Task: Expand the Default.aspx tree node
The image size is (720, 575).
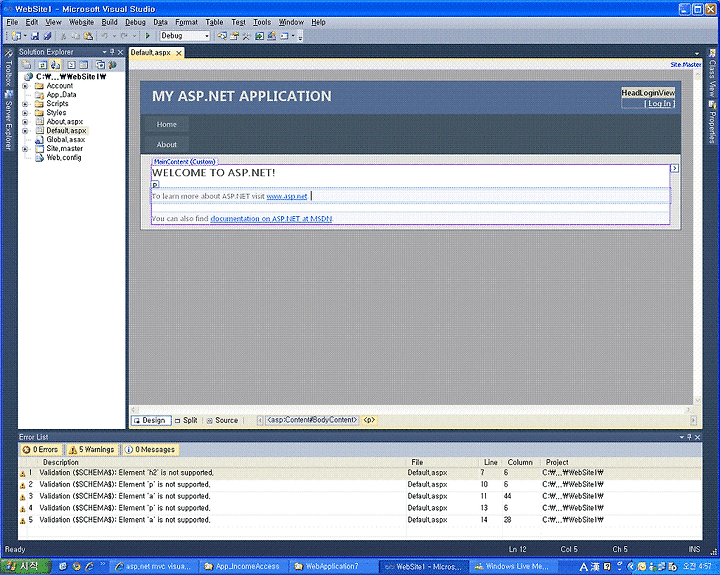Action: tap(25, 131)
